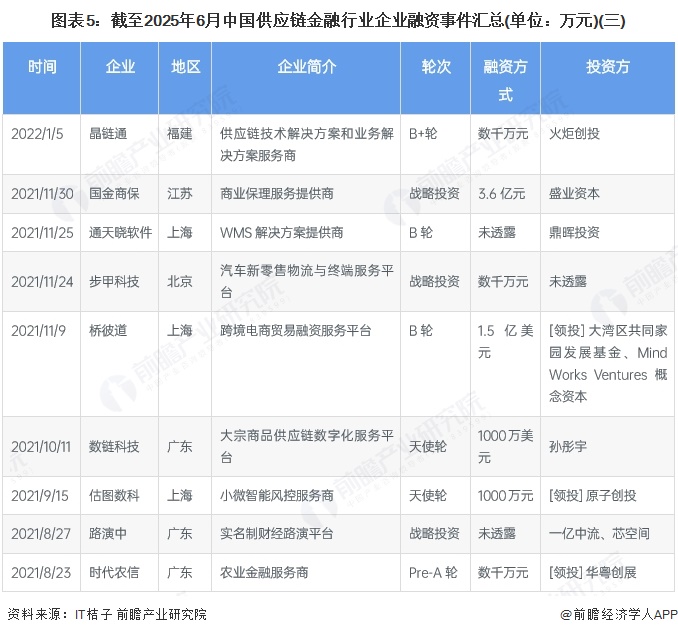Click investor [领投] 原子创投

point(592,496)
